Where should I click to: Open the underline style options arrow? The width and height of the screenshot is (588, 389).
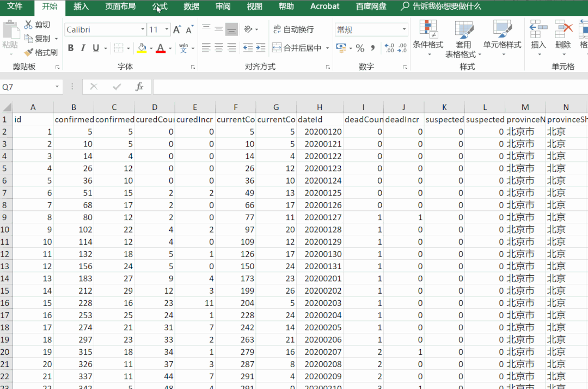pyautogui.click(x=106, y=48)
